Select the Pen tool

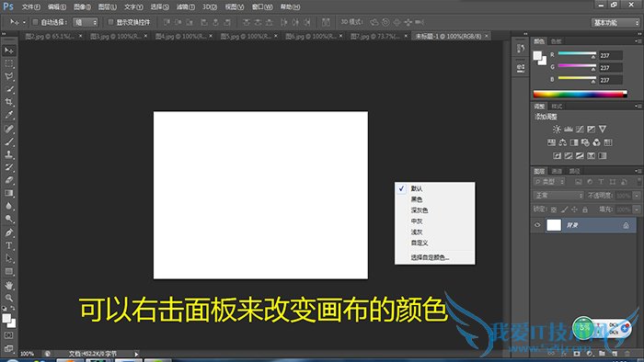(9, 232)
